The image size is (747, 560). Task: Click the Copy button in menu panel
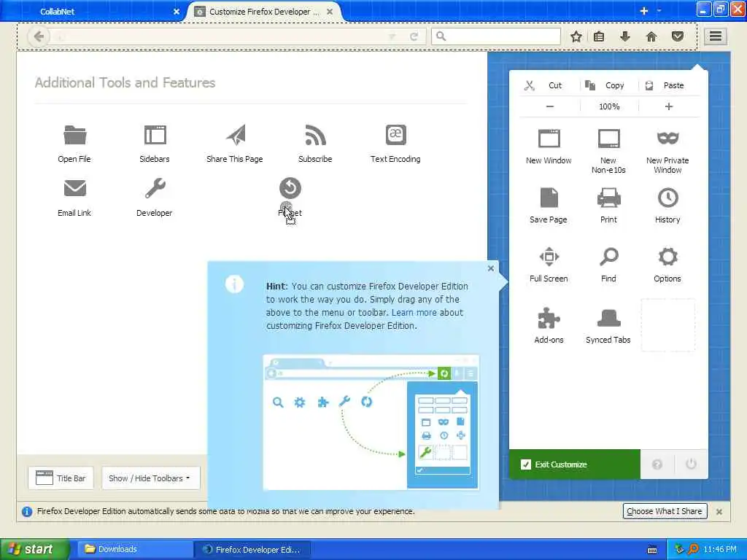tap(609, 86)
